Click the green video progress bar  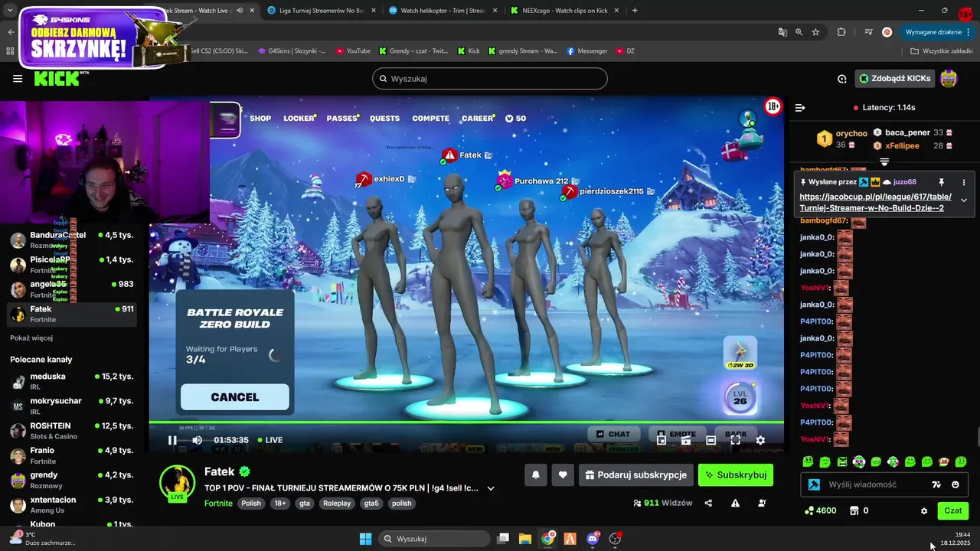466,422
